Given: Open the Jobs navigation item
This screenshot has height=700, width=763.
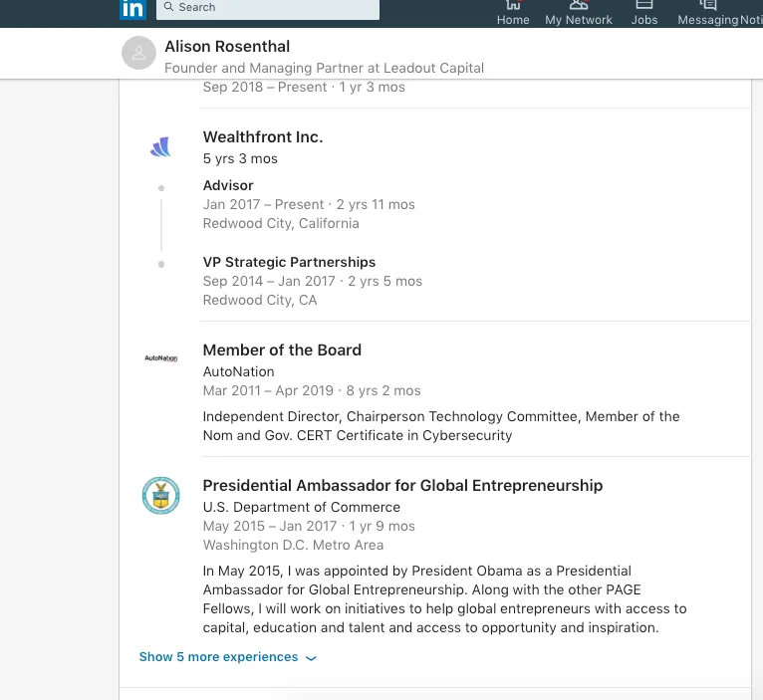Looking at the screenshot, I should (x=644, y=13).
